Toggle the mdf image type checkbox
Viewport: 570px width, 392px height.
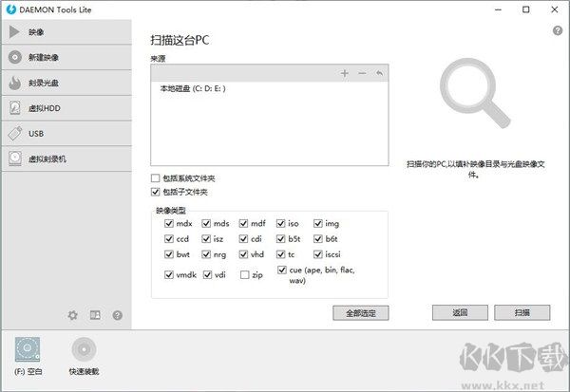[243, 223]
